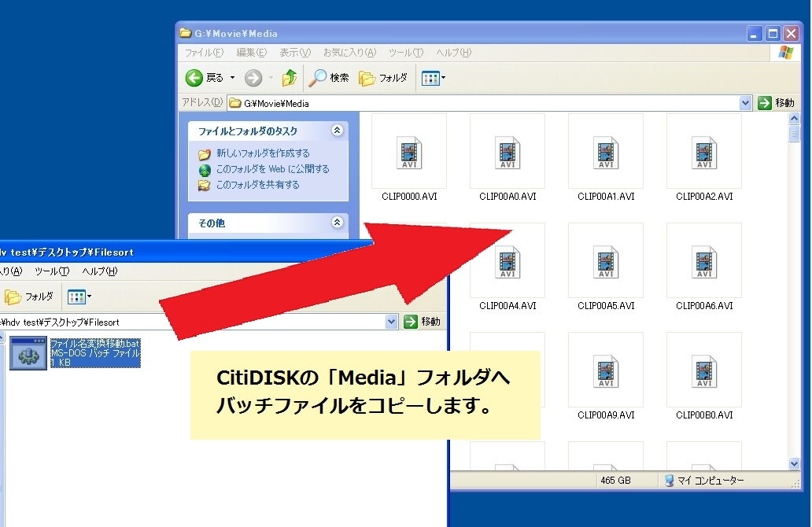Select CLIP00A0.AVI file icon
The height and width of the screenshot is (527, 812).
tap(507, 152)
